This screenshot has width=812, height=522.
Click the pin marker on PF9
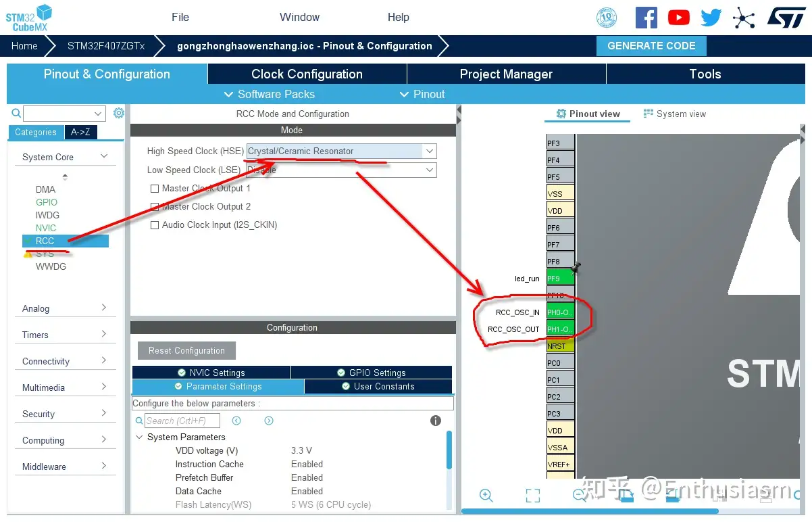pyautogui.click(x=576, y=268)
